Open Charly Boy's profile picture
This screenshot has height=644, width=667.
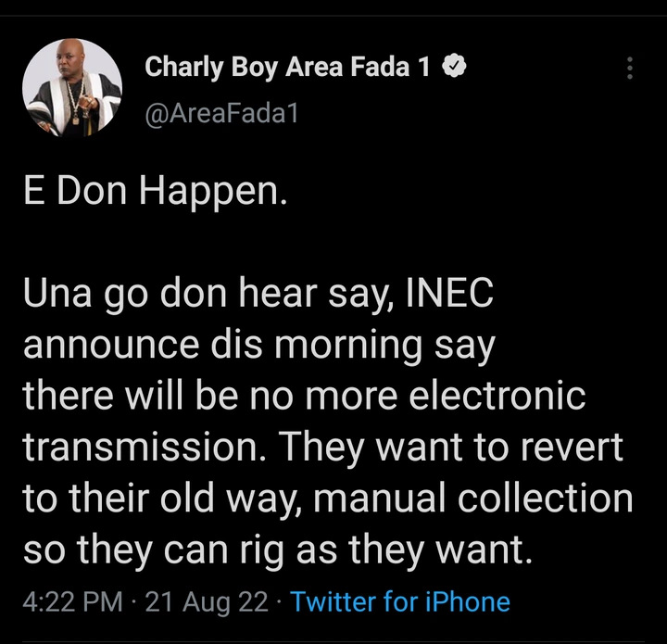click(x=71, y=89)
